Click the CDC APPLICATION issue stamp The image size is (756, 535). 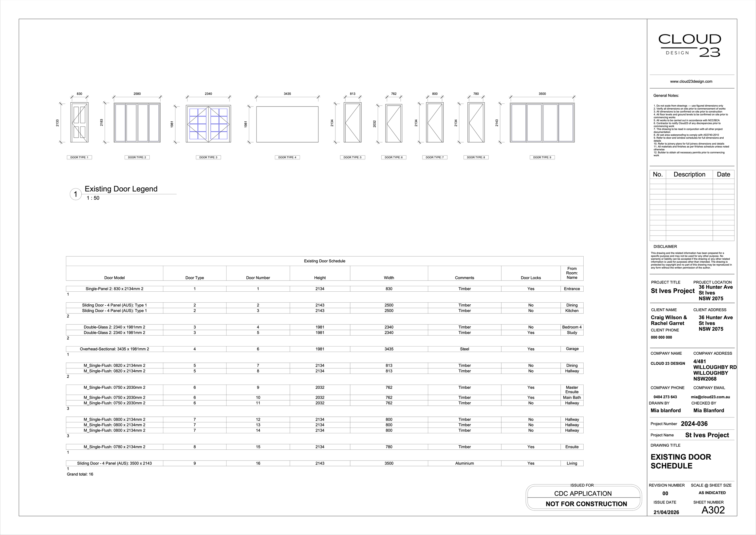[582, 494]
